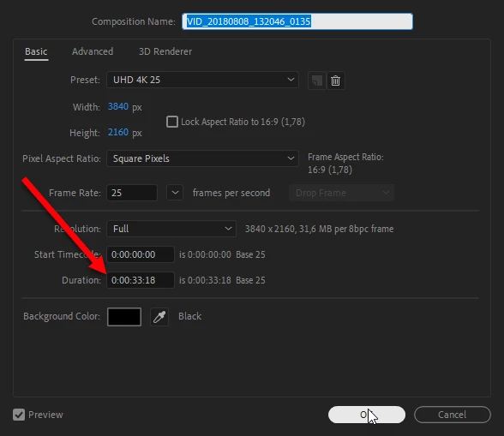
Task: Click the Frame Rate field showing 25
Action: click(132, 193)
